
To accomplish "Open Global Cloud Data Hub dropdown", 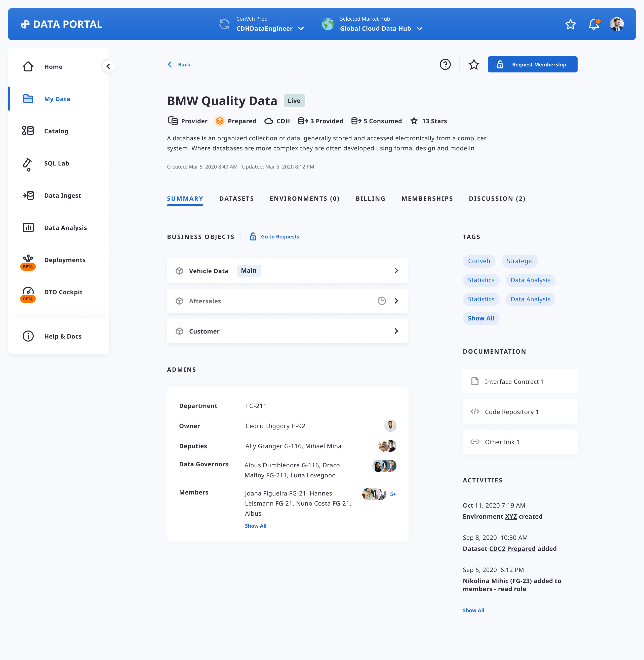I will point(419,29).
